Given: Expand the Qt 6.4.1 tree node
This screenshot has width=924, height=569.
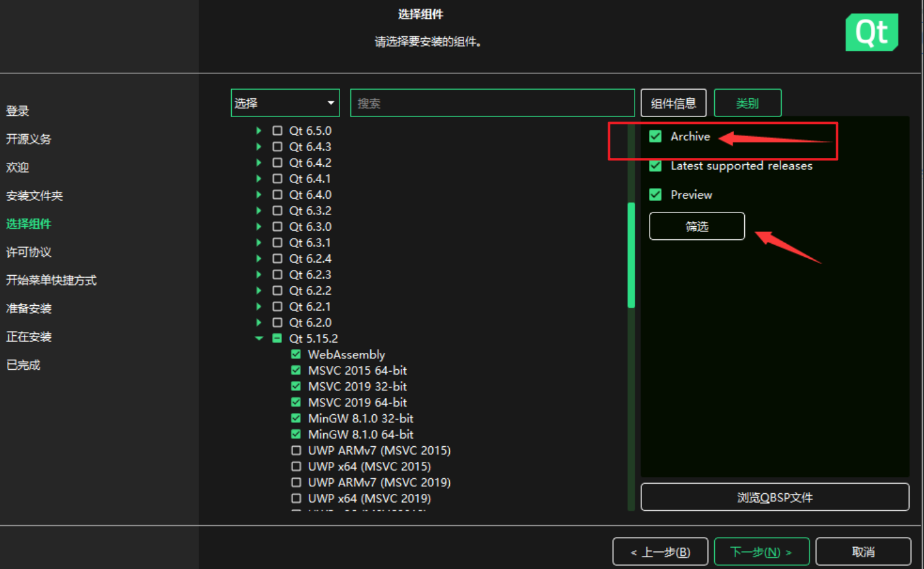Looking at the screenshot, I should pos(259,179).
